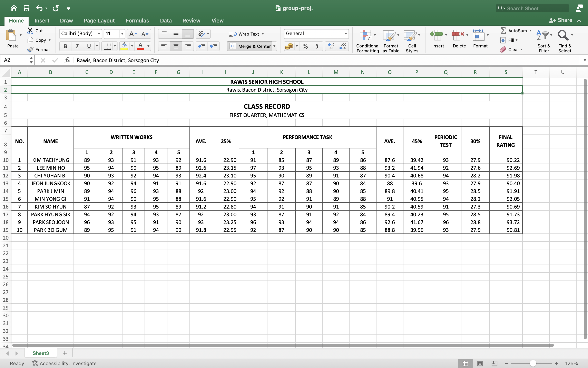The width and height of the screenshot is (588, 368).
Task: Align text to the middle vertically
Action: [176, 34]
